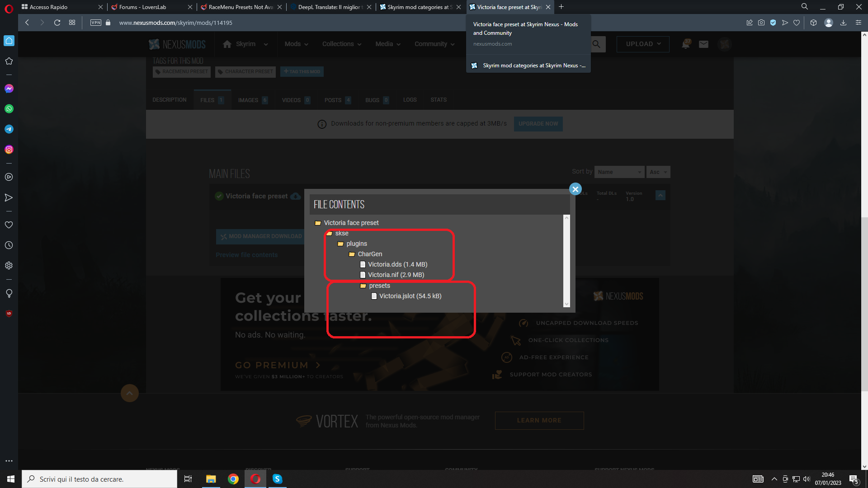Screen dimensions: 868x488
Task: Click the CharGen folder in tree
Action: click(365, 254)
